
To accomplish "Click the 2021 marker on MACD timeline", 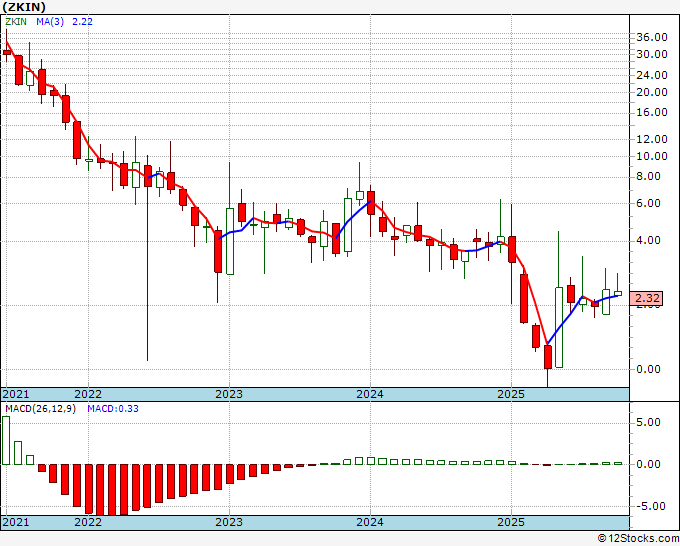I will [16, 522].
